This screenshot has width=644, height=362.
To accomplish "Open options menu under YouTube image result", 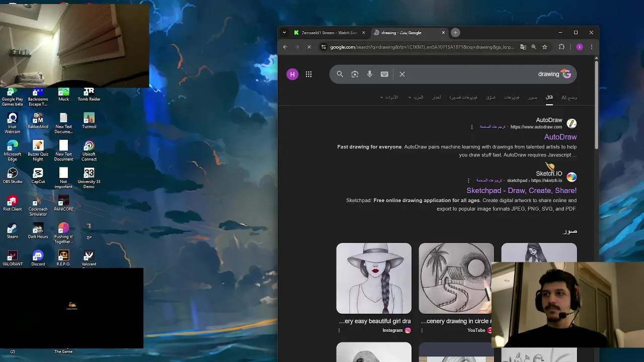I will click(422, 330).
